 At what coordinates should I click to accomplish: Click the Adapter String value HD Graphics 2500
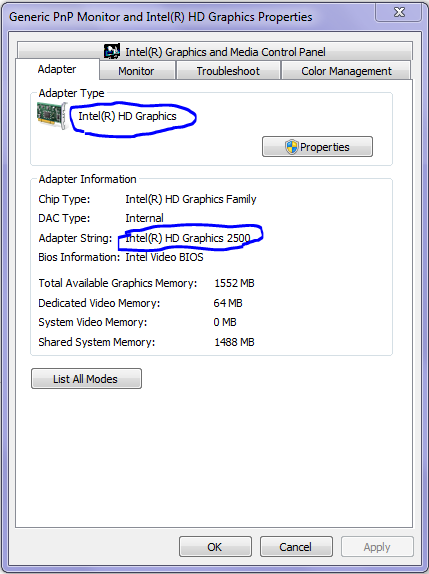pyautogui.click(x=188, y=238)
